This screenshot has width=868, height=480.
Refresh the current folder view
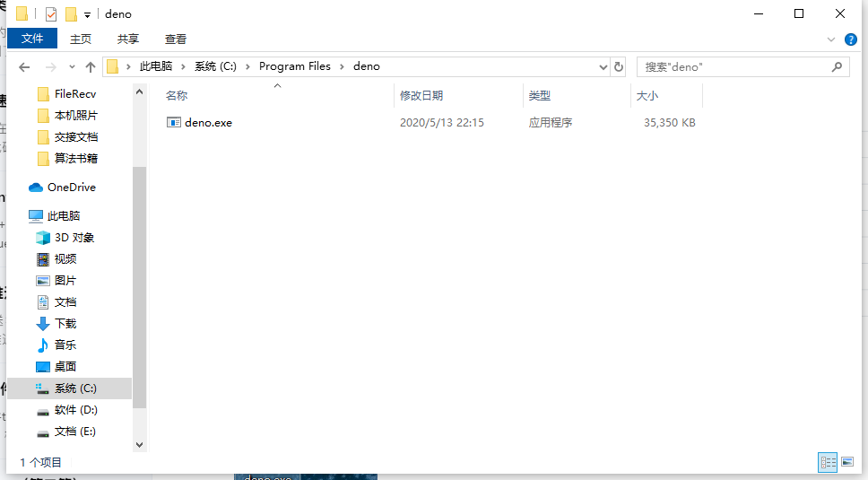[619, 67]
